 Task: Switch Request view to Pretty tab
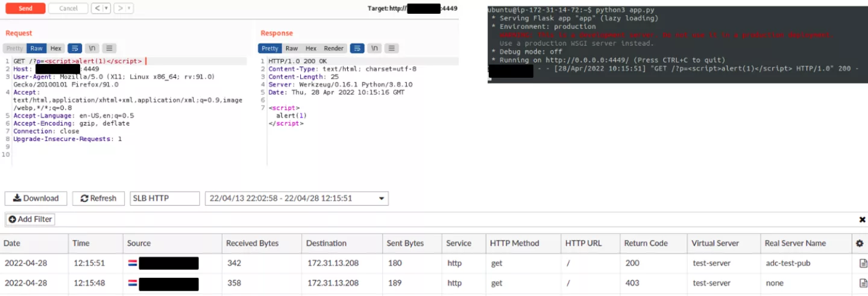click(14, 48)
